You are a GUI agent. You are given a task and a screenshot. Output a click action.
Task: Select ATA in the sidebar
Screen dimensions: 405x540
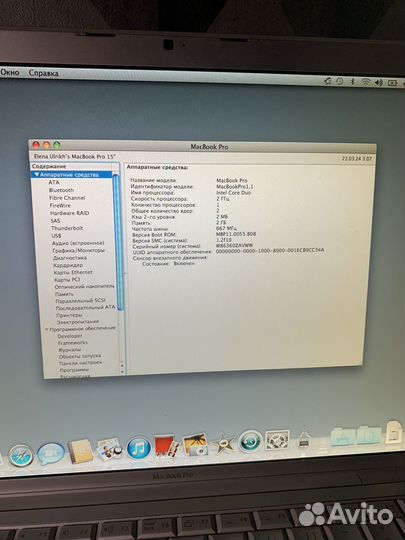(x=54, y=182)
